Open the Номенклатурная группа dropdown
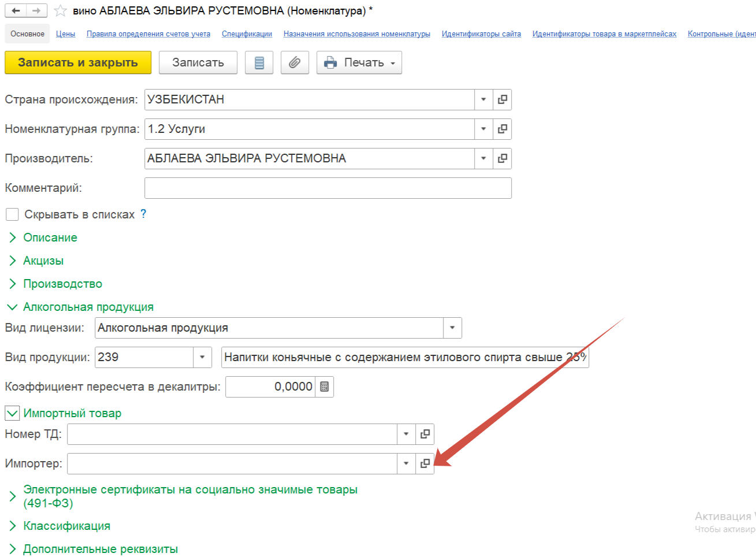 tap(483, 129)
